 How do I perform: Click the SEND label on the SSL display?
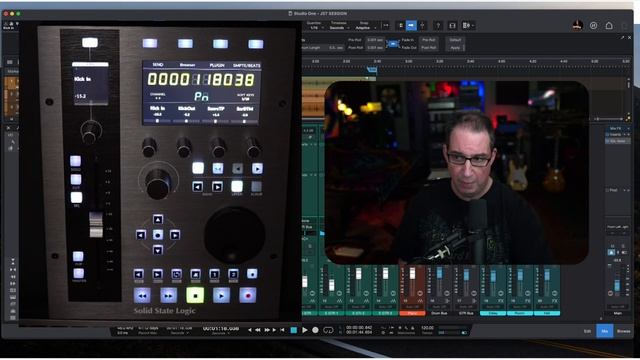pos(158,64)
